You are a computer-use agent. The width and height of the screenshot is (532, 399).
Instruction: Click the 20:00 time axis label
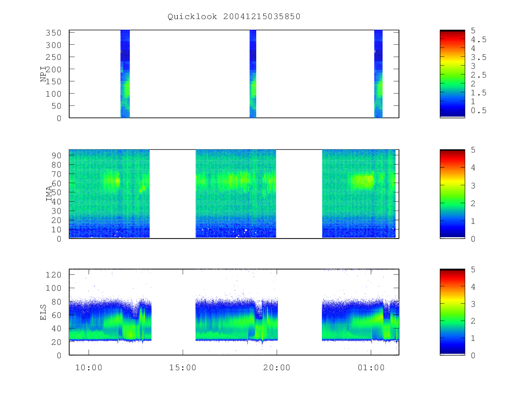[277, 368]
